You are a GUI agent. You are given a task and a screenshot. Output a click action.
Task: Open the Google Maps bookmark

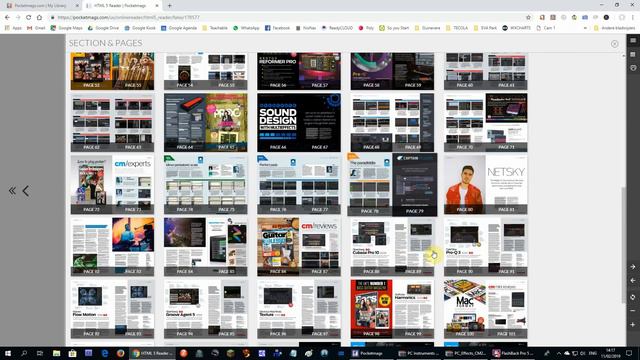click(66, 28)
